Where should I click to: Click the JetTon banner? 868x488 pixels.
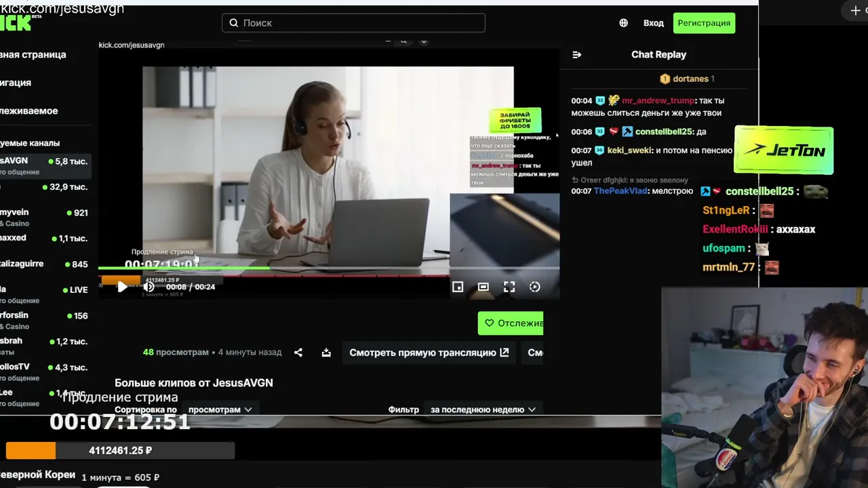coord(784,150)
